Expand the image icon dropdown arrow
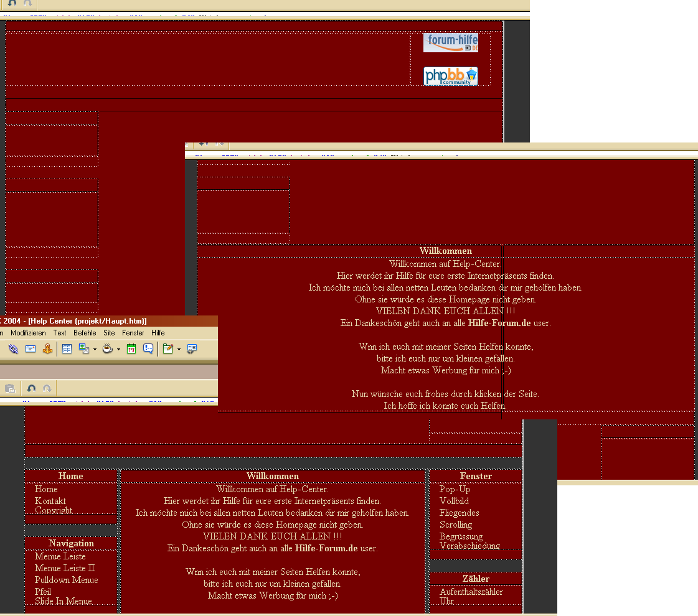The width and height of the screenshot is (698, 616). point(95,350)
